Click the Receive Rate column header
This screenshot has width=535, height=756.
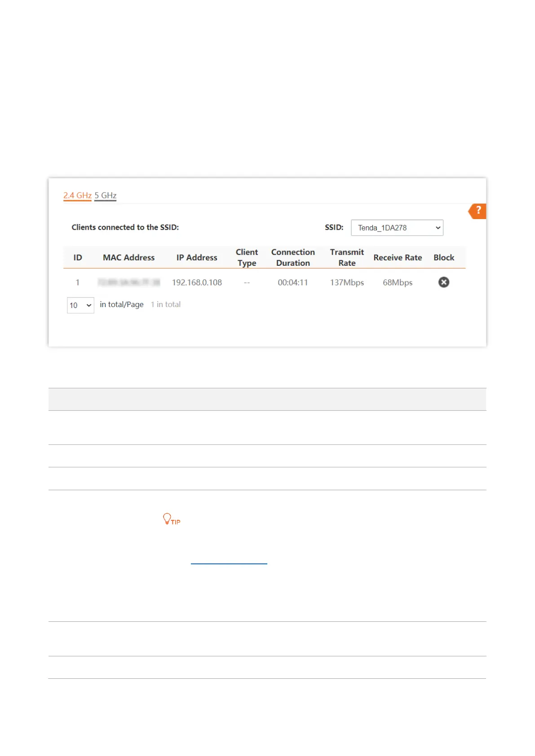pyautogui.click(x=398, y=257)
